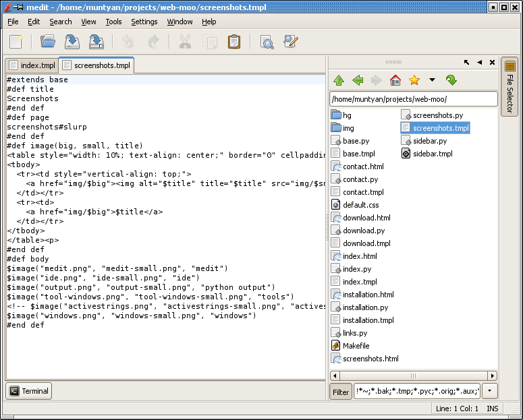The width and height of the screenshot is (523, 420).
Task: Click the directory path input field
Action: click(x=413, y=99)
